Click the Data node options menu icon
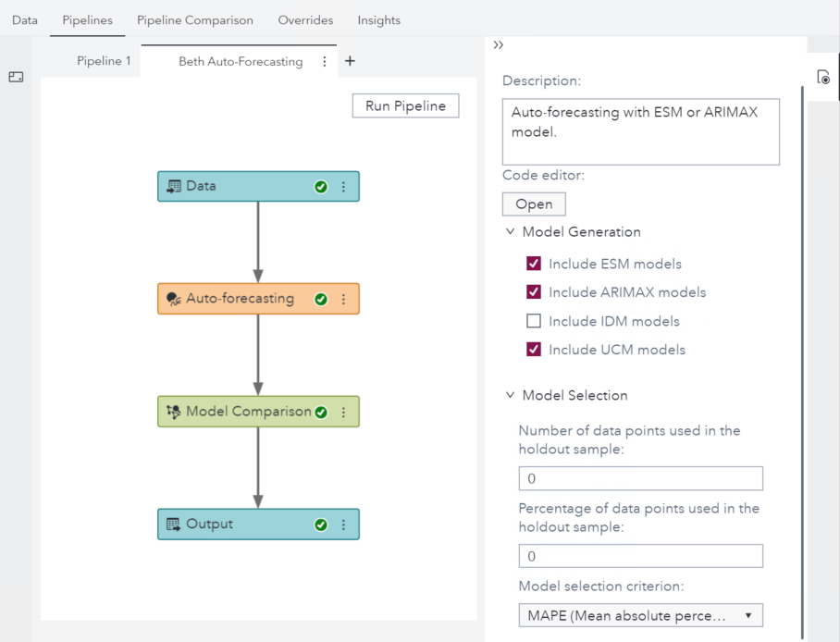 click(344, 187)
